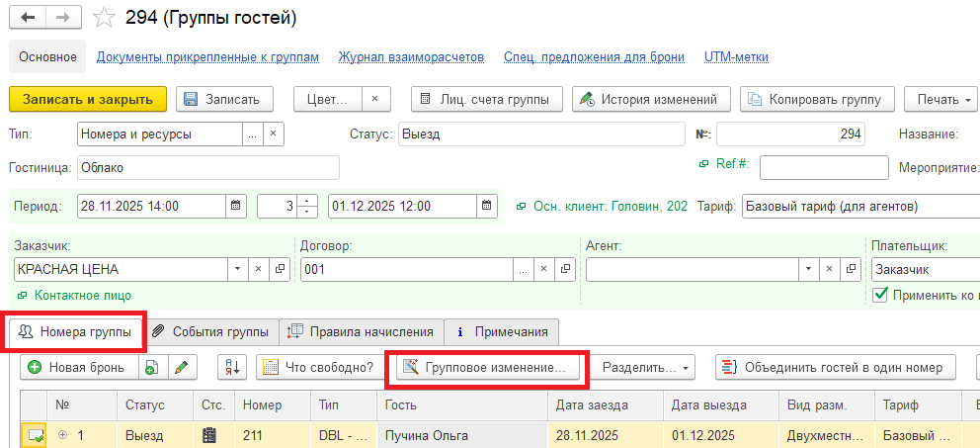This screenshot has height=448, width=980.
Task: Open the Печать dropdown menu
Action: pos(943,99)
